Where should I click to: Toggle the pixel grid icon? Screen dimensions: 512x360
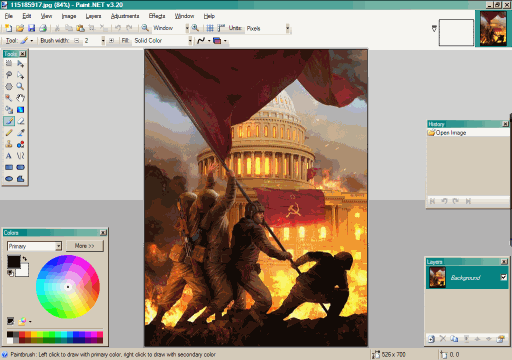[210, 28]
